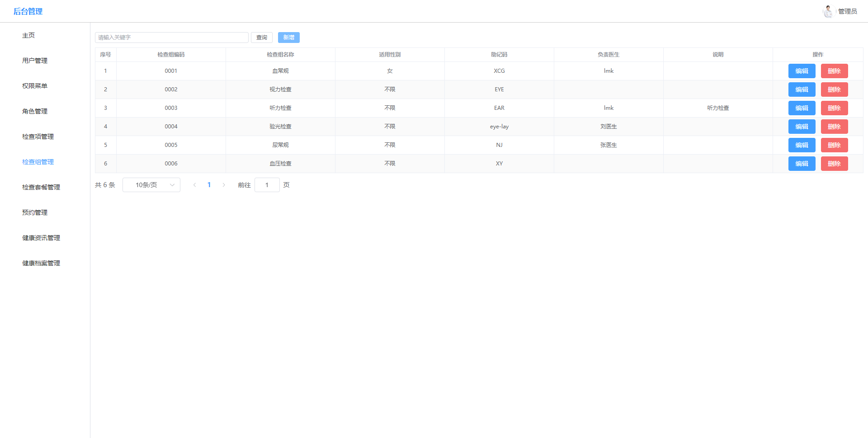Open 主页 in the sidebar
Viewport: 868px width, 438px height.
28,35
